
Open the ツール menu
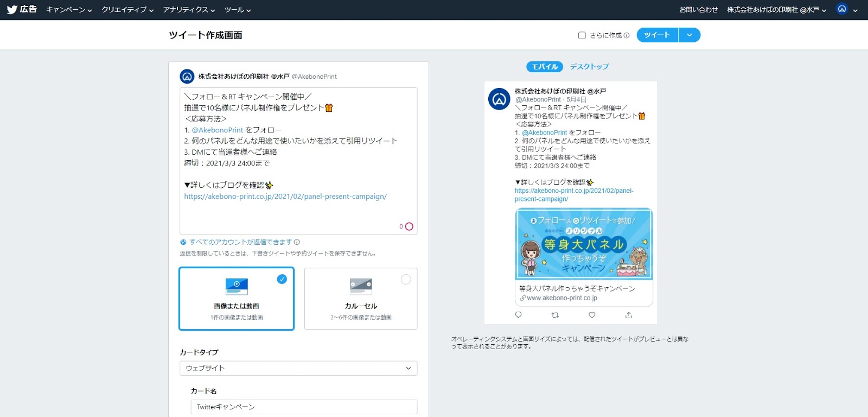click(238, 10)
